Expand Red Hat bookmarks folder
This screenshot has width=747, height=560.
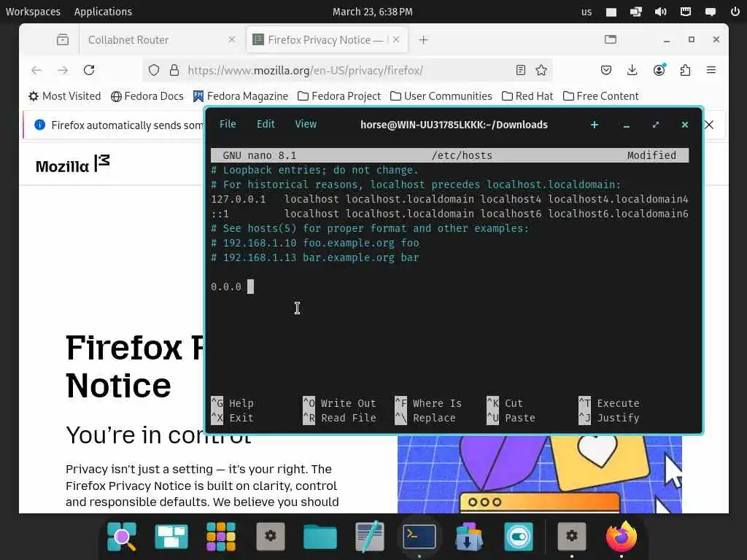click(x=527, y=96)
